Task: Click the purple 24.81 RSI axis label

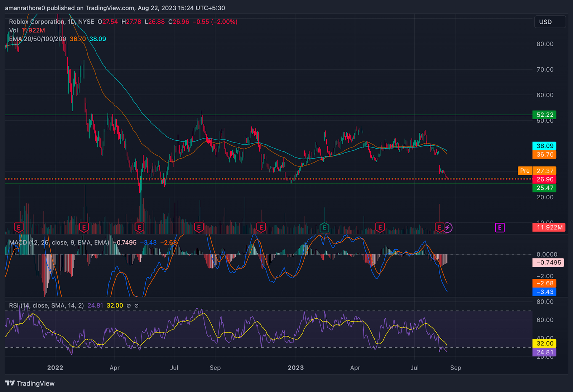Action: 544,352
